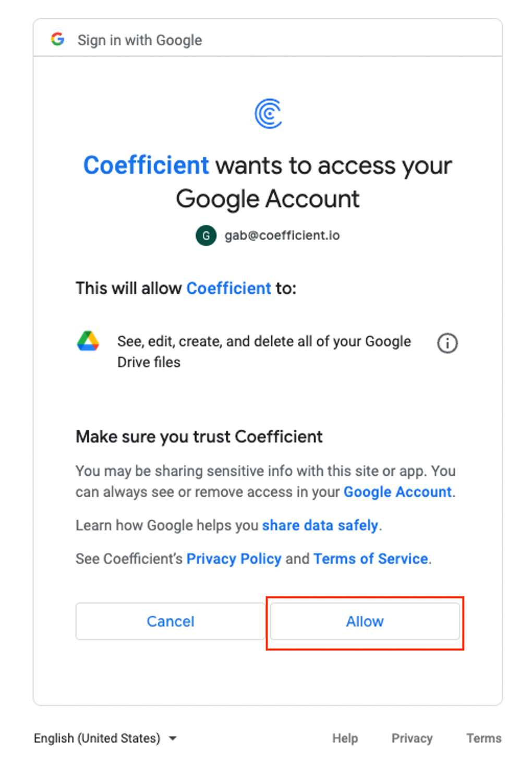The width and height of the screenshot is (532, 780).
Task: Click the Terms footer link
Action: point(483,738)
